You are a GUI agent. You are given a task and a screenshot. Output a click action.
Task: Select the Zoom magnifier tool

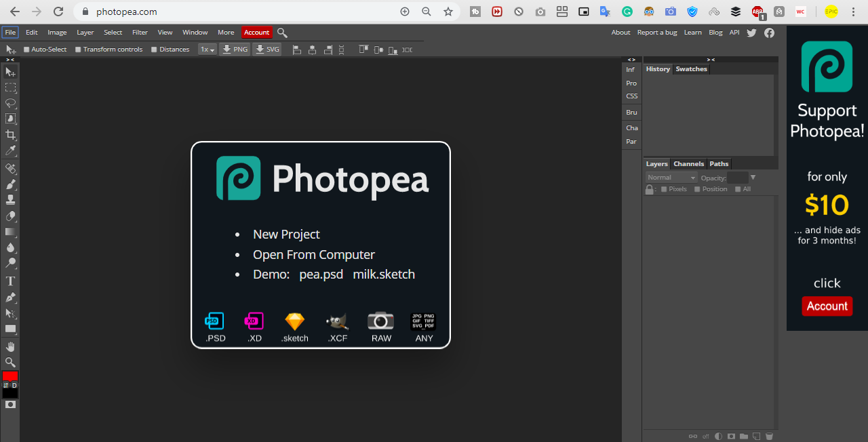point(10,362)
